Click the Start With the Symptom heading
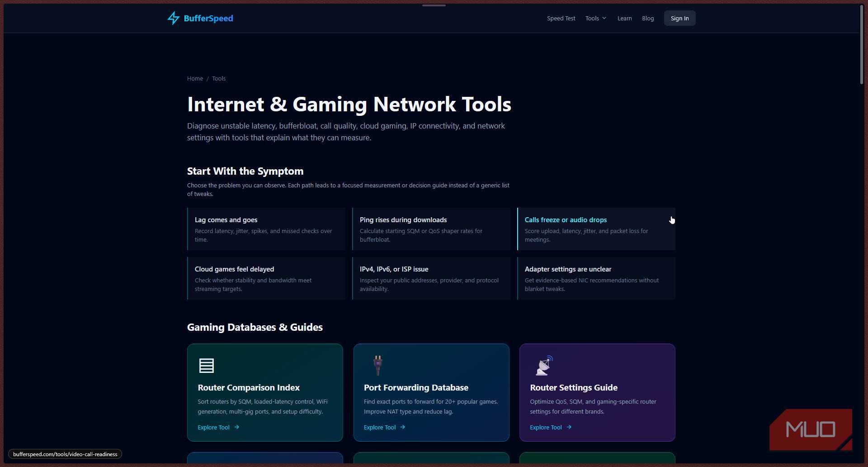This screenshot has height=467, width=868. point(245,171)
